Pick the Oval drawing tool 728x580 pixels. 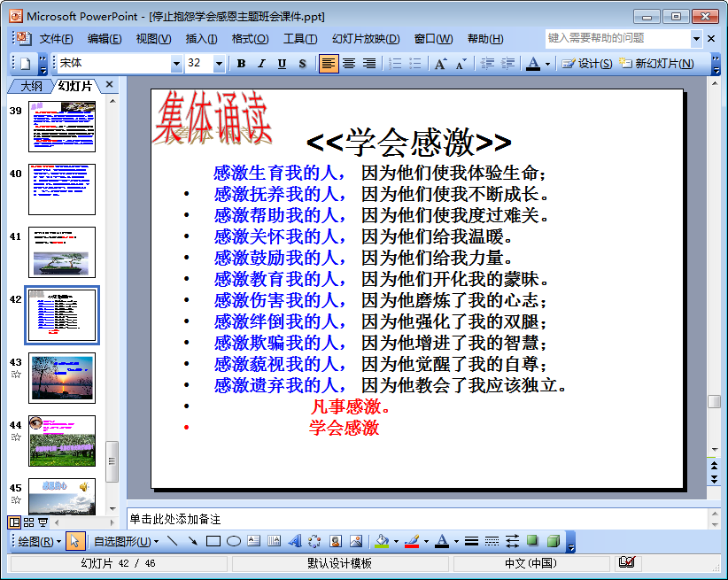[x=234, y=541]
